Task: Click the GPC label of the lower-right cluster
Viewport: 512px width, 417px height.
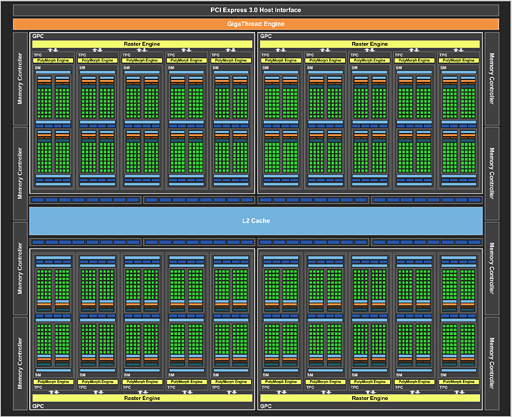Action: click(x=266, y=406)
